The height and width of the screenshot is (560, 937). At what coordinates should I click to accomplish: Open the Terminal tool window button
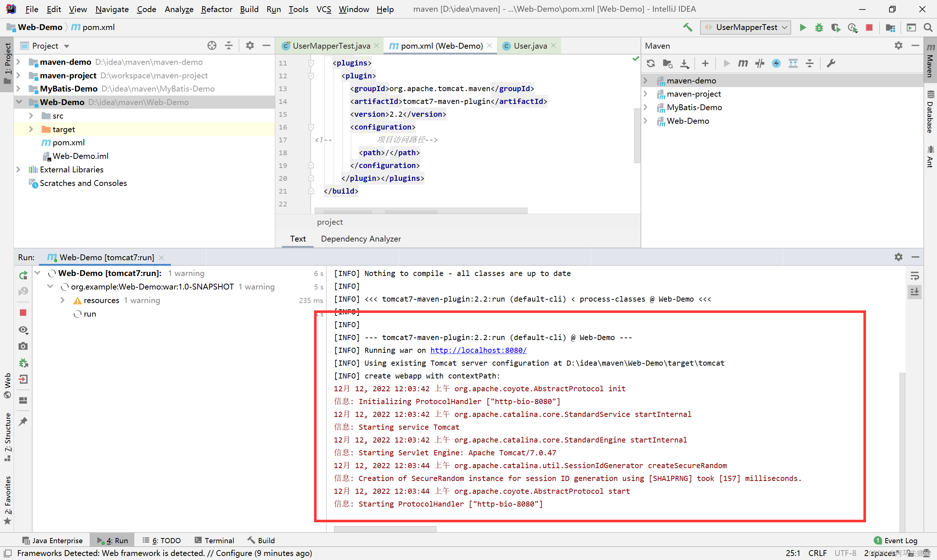(214, 540)
